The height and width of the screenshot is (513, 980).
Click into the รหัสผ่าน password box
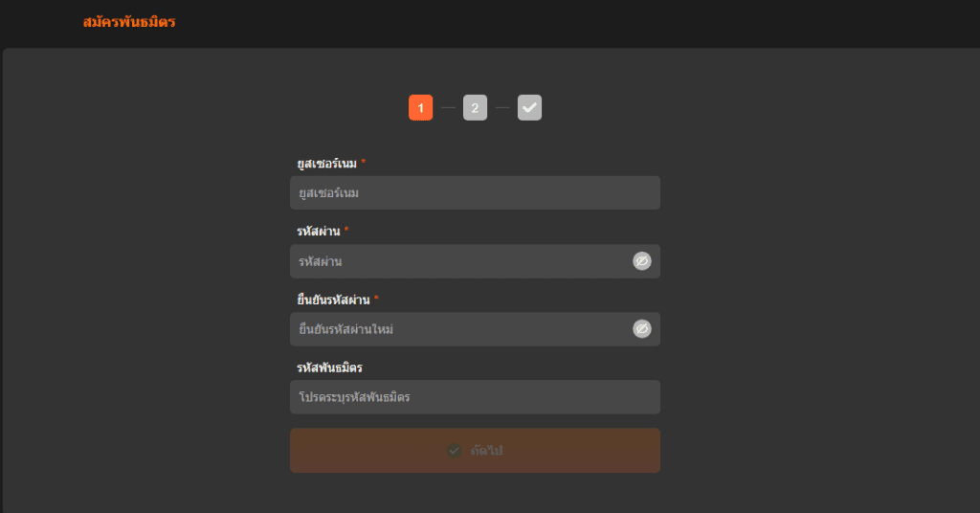point(459,261)
